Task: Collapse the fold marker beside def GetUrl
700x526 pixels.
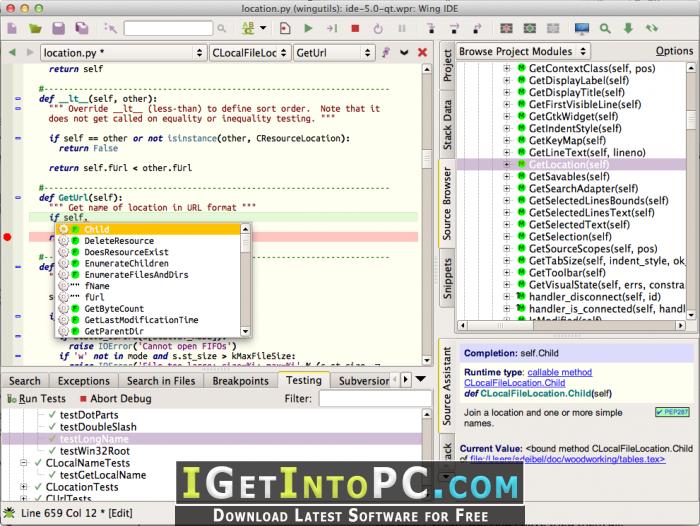Action: click(18, 197)
